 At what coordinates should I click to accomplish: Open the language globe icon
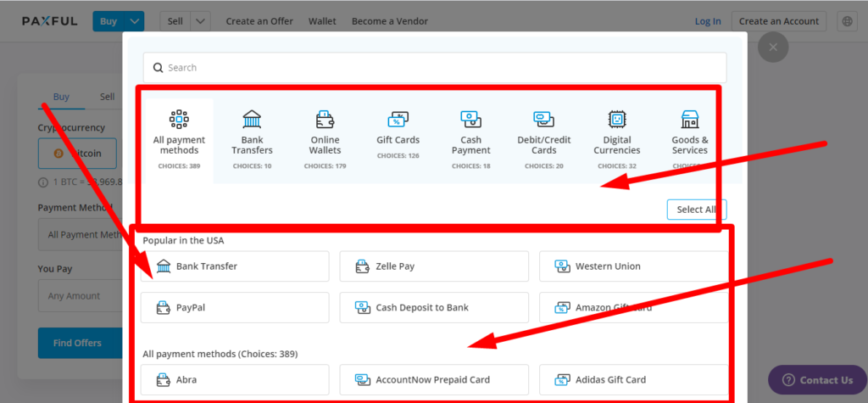[846, 21]
